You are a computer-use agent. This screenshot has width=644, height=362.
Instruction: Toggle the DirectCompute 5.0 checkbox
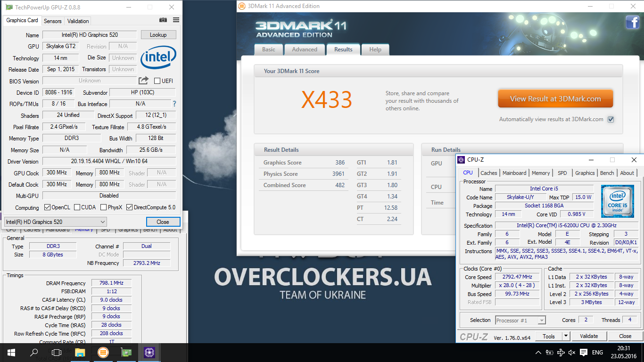point(129,207)
